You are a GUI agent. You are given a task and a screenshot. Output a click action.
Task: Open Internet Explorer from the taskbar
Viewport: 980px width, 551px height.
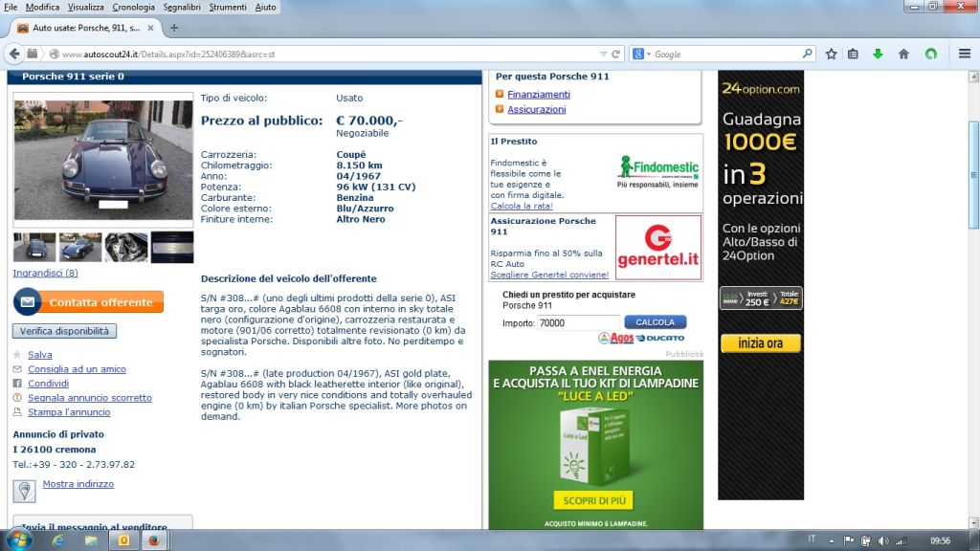click(x=58, y=540)
